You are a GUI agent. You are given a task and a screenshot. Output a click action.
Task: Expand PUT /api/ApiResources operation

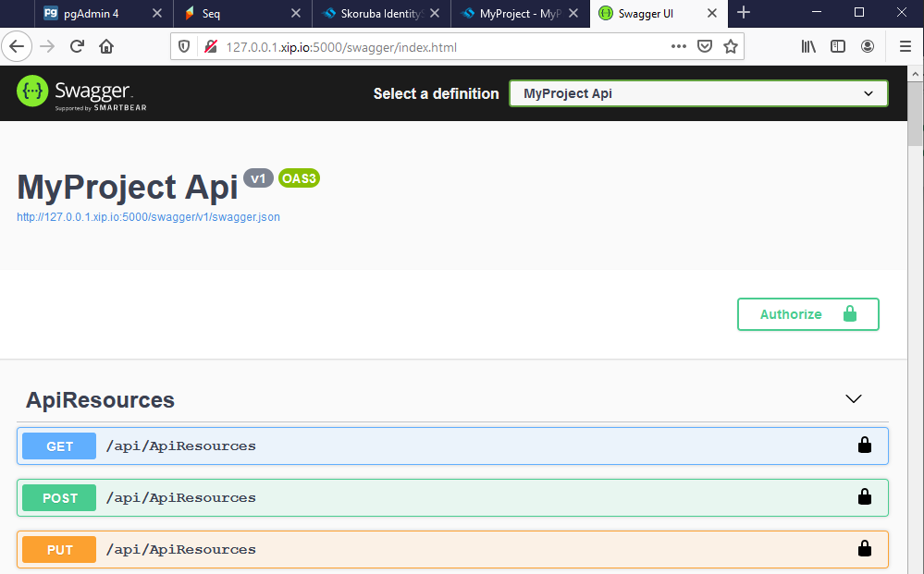(452, 550)
